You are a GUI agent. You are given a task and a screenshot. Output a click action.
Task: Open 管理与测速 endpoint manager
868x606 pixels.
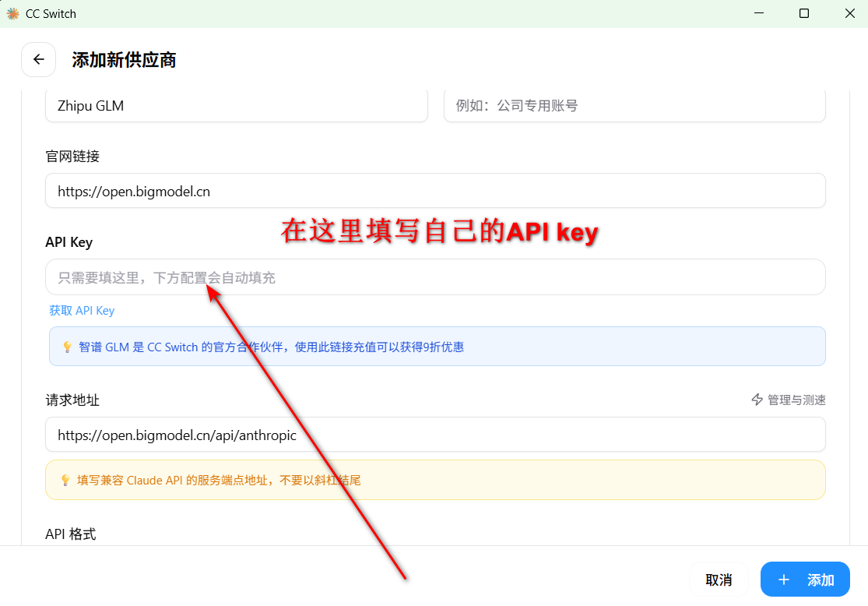(789, 400)
